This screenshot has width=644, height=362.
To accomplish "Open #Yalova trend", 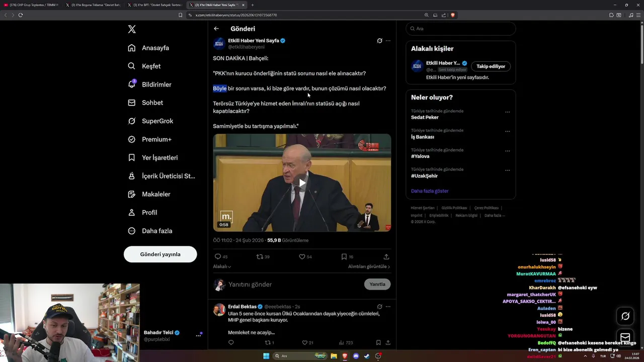I will pos(420,156).
